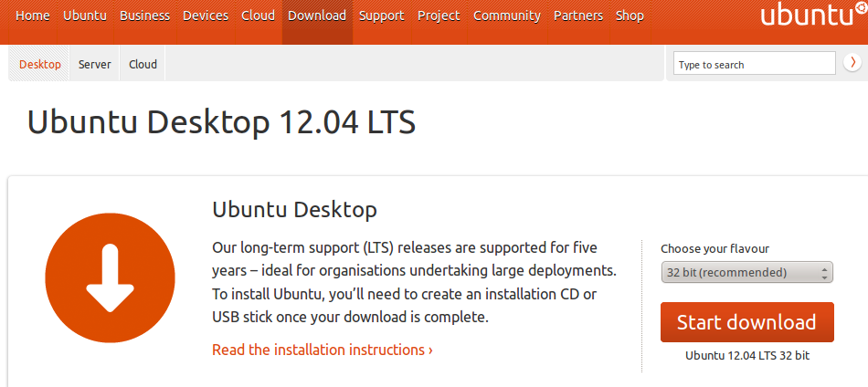Select the Desktop sub-tab
868x387 pixels.
40,64
